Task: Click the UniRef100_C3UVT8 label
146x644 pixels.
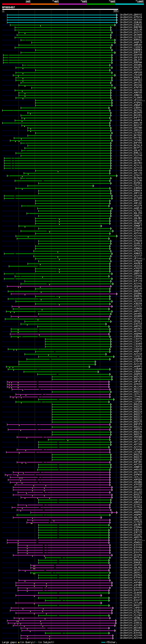Action: click(131, 339)
